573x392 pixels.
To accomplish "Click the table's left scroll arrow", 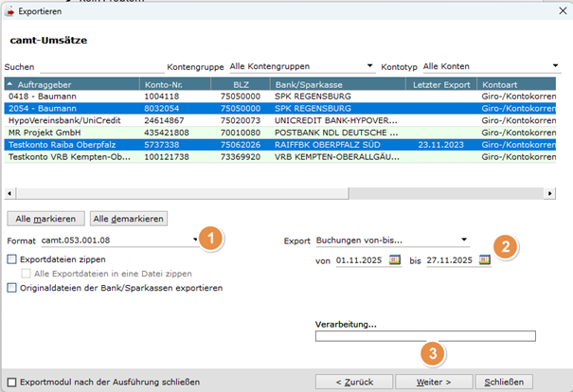I will (x=10, y=191).
